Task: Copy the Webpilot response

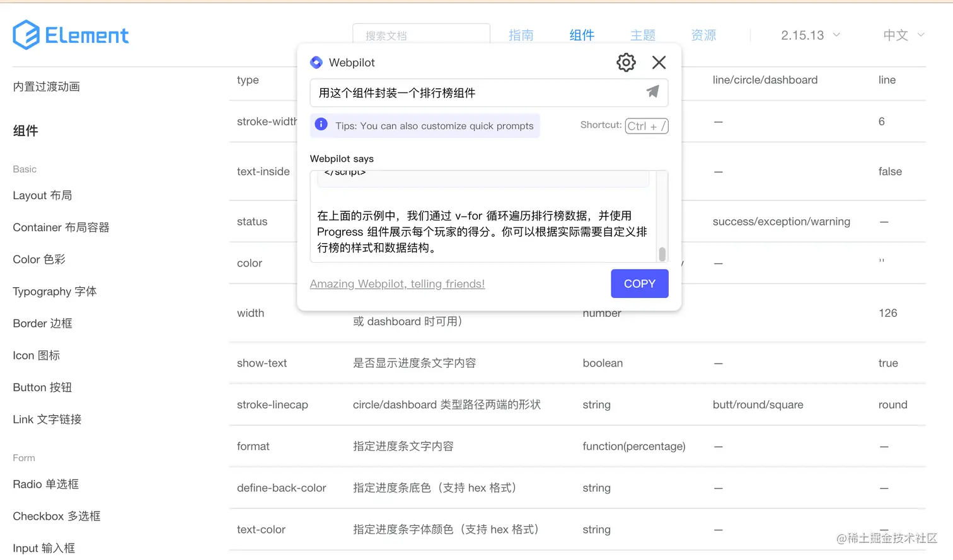Action: click(640, 283)
